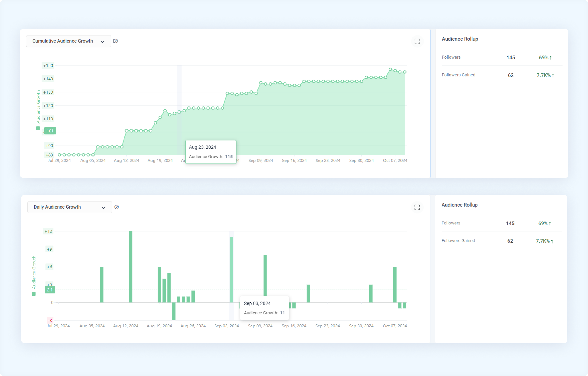This screenshot has width=588, height=376.
Task: Click 'Aug 05, 2024' on the cumulative chart axis
Action: point(93,160)
